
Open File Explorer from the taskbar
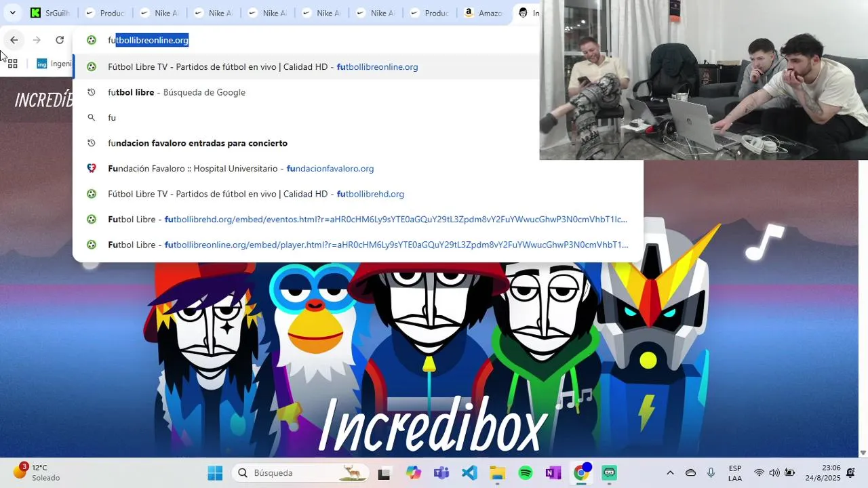[x=497, y=473]
